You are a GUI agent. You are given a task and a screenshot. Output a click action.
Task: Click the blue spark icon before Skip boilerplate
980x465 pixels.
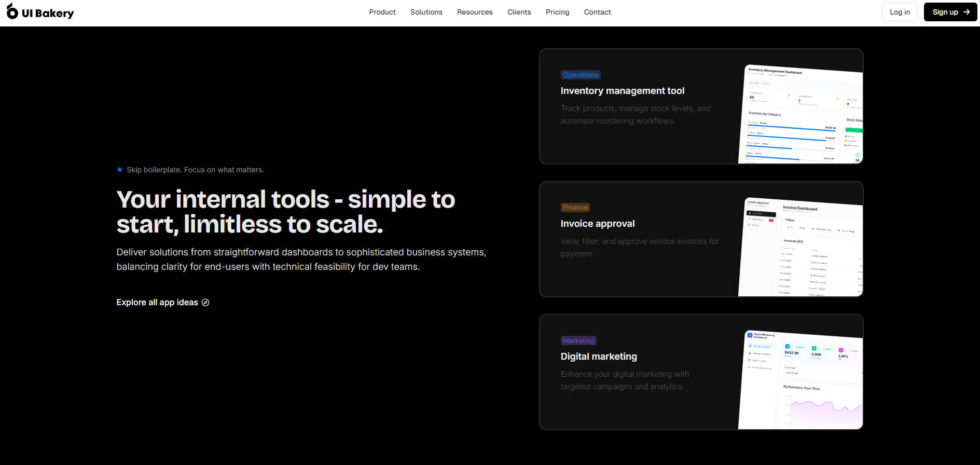[120, 170]
